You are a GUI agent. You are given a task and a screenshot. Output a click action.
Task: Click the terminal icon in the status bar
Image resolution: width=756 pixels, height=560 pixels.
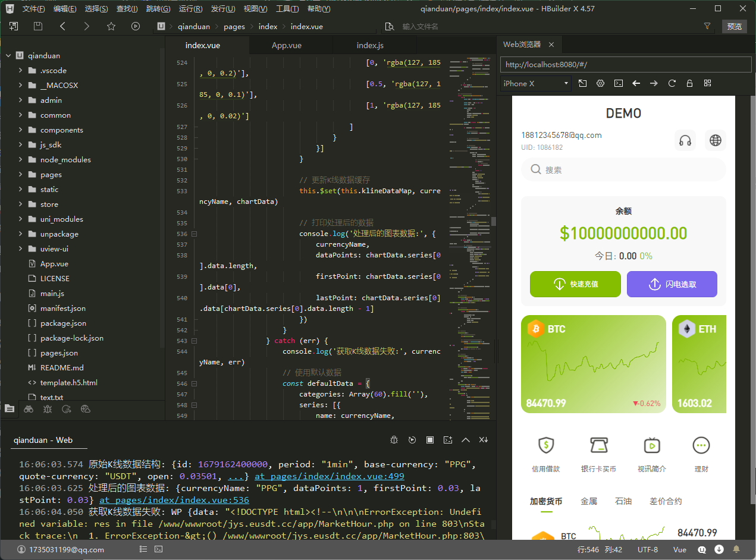pyautogui.click(x=159, y=549)
